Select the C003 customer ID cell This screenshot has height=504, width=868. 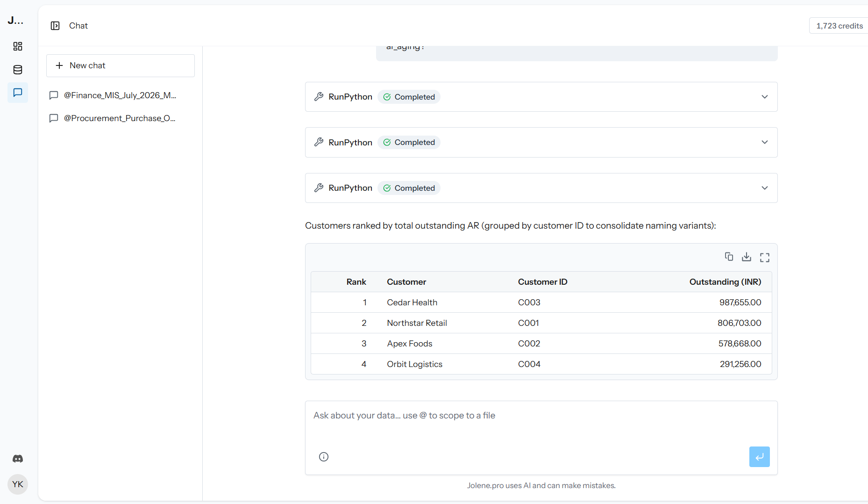529,302
